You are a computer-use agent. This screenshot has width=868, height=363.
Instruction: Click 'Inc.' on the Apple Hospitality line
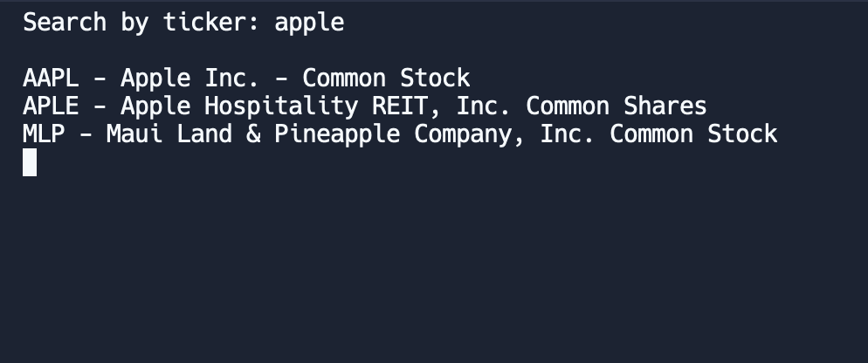tap(483, 106)
